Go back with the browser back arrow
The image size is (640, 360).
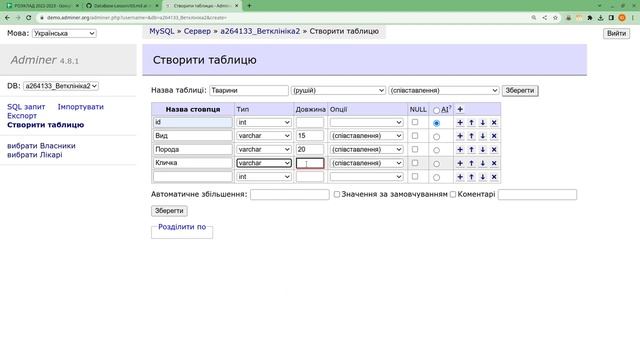pyautogui.click(x=7, y=18)
